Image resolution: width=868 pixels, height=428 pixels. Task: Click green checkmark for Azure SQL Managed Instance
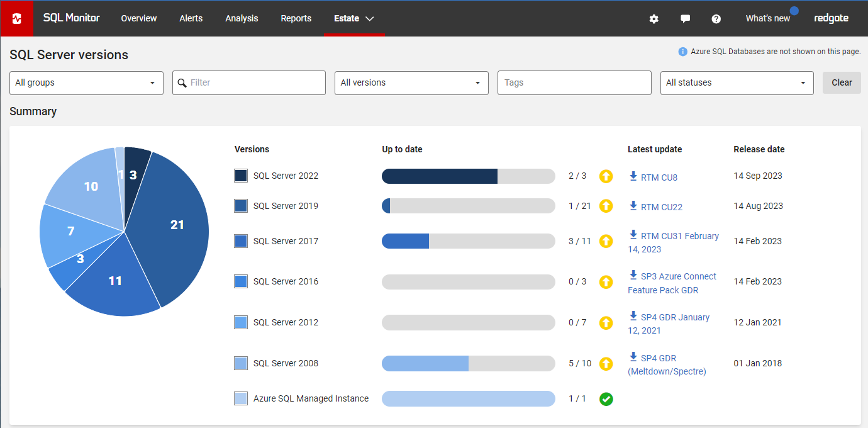(606, 398)
